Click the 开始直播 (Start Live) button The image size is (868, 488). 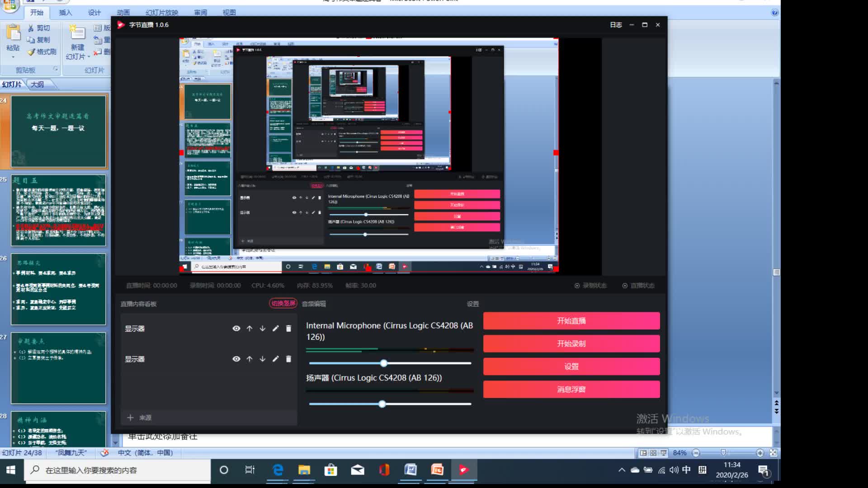571,320
